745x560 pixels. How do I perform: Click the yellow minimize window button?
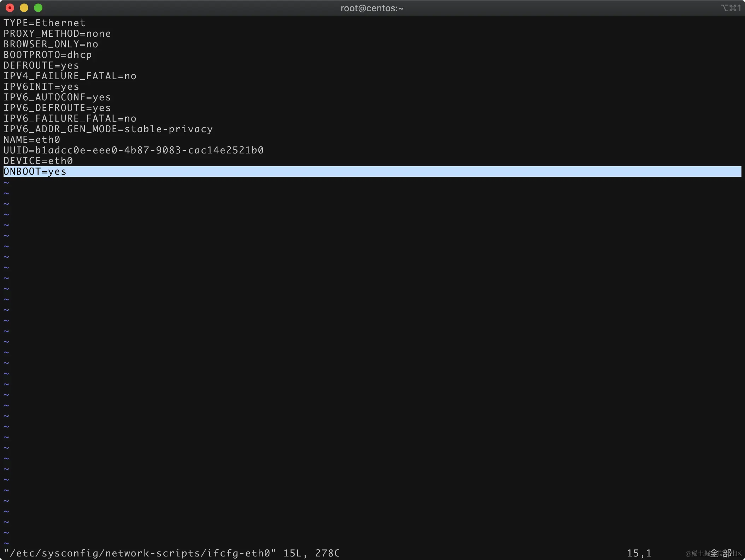[x=24, y=8]
